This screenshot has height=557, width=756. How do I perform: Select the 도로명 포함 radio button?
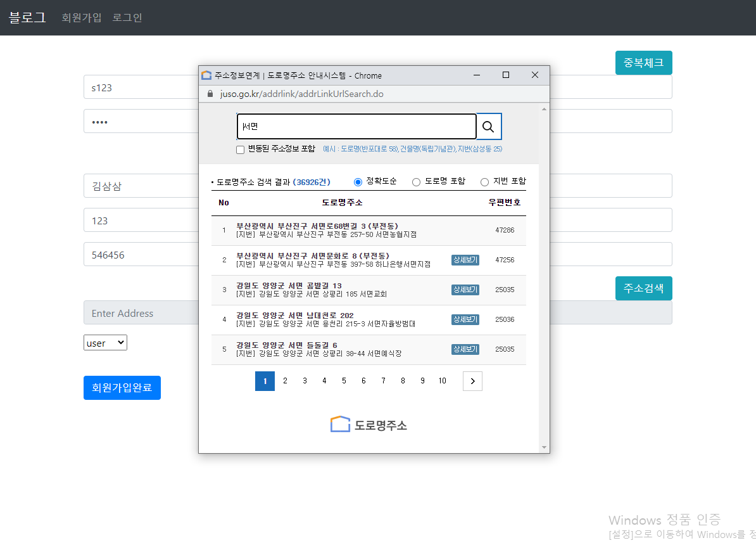click(417, 182)
